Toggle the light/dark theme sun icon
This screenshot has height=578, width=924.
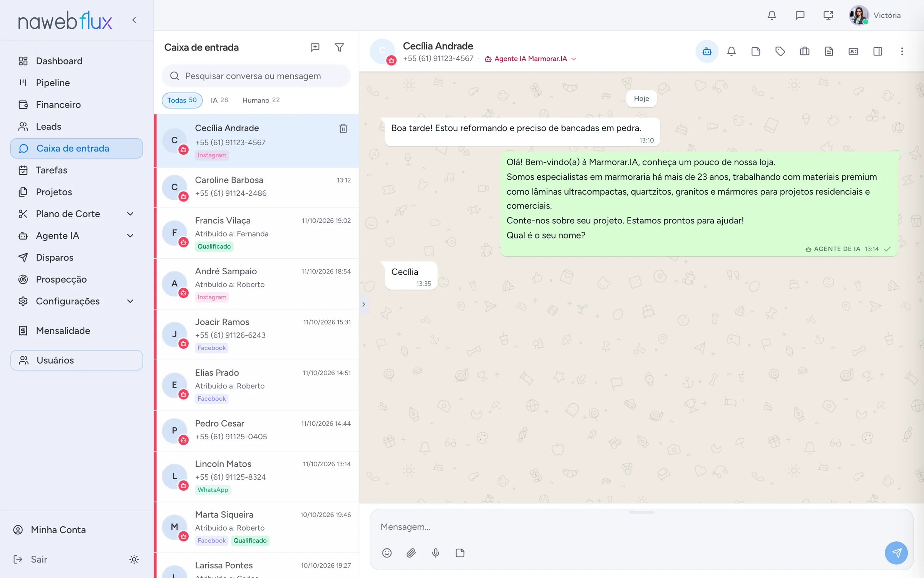[x=134, y=560]
